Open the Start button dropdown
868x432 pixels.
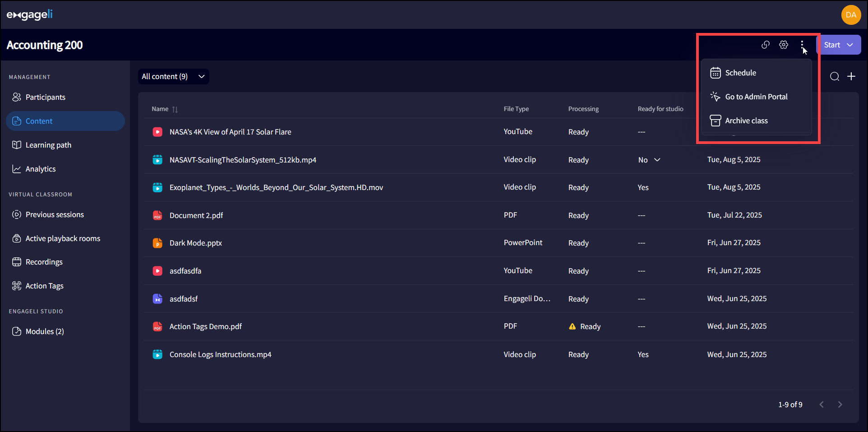pos(850,45)
